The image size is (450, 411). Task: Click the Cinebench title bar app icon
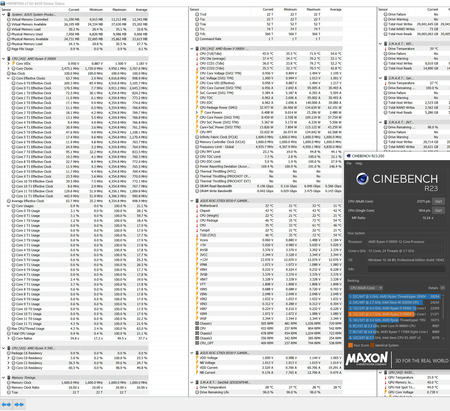(349, 156)
